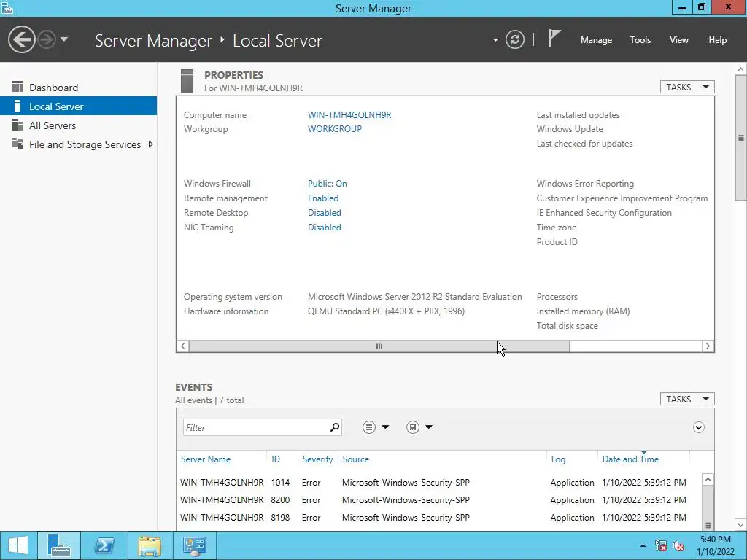Screen dimensions: 747x560
Task: Click the save query icon
Action: (x=413, y=427)
